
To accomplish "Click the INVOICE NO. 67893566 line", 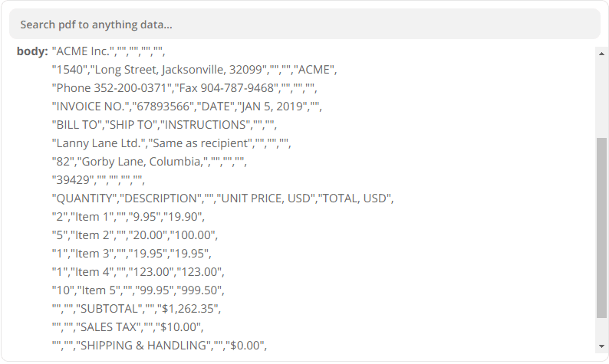I will click(186, 107).
